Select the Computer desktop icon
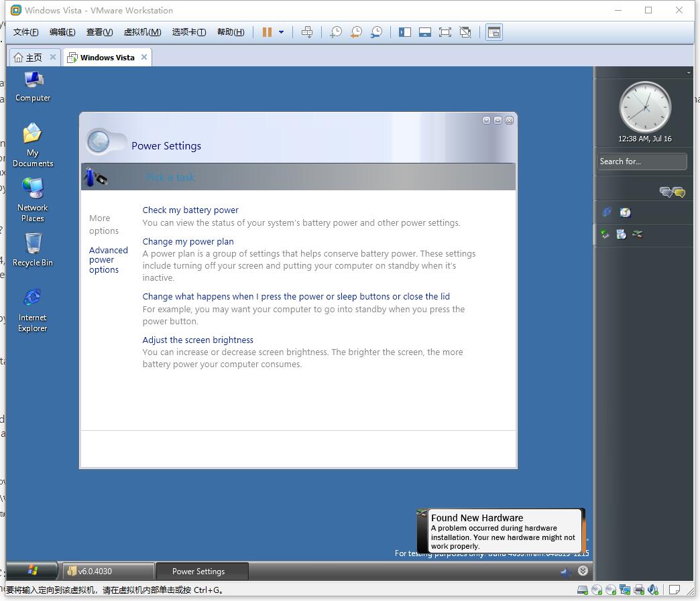This screenshot has height=601, width=700. pyautogui.click(x=33, y=86)
